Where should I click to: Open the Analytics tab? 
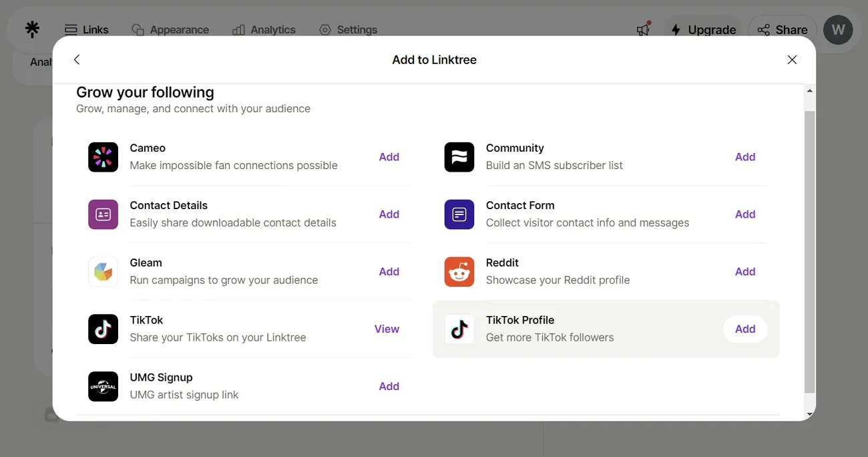pyautogui.click(x=264, y=29)
